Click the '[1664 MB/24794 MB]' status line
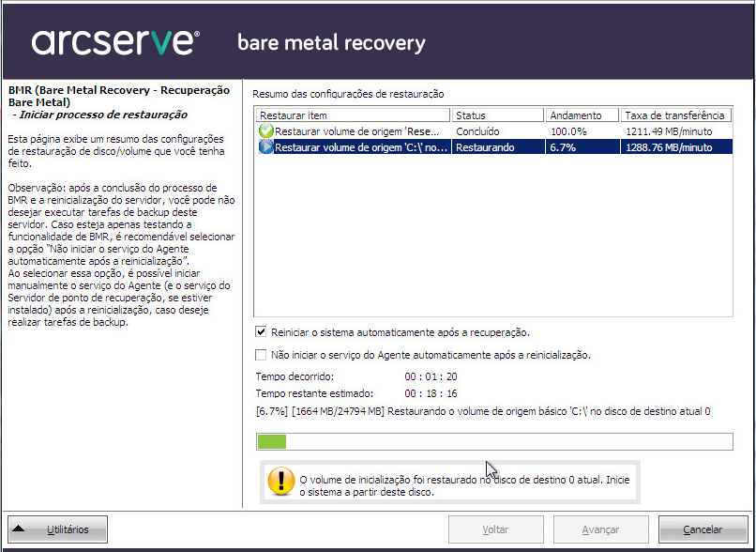This screenshot has width=756, height=552. [x=483, y=411]
